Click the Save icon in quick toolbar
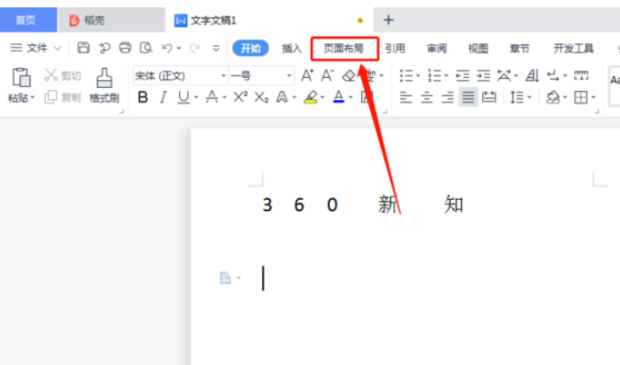620x365 pixels. tap(83, 48)
